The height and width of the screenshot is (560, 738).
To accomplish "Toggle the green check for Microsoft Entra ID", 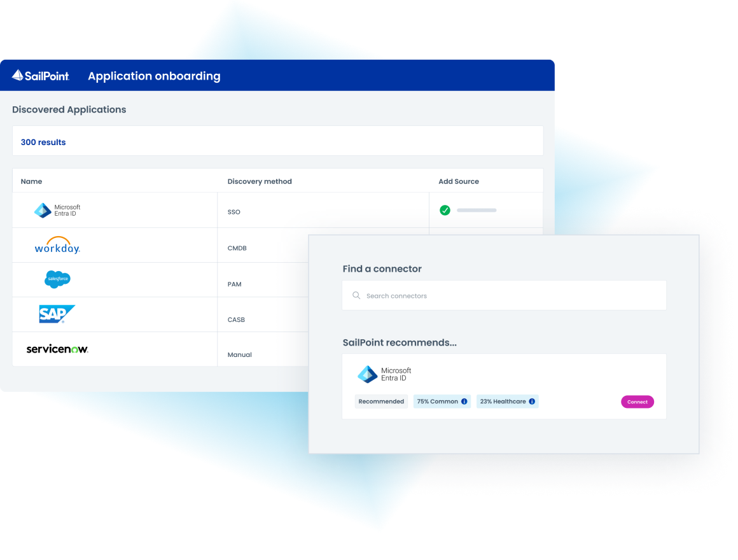I will pyautogui.click(x=445, y=210).
